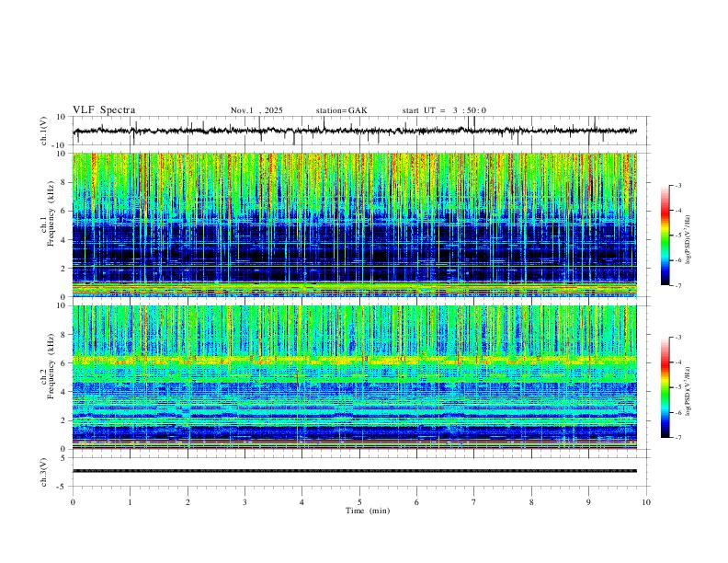Click the "VLF Spectra" plot title
728x563 pixels.
tap(104, 110)
